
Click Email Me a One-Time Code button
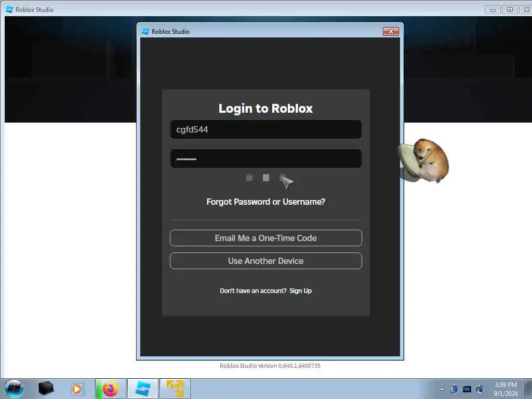pyautogui.click(x=265, y=238)
